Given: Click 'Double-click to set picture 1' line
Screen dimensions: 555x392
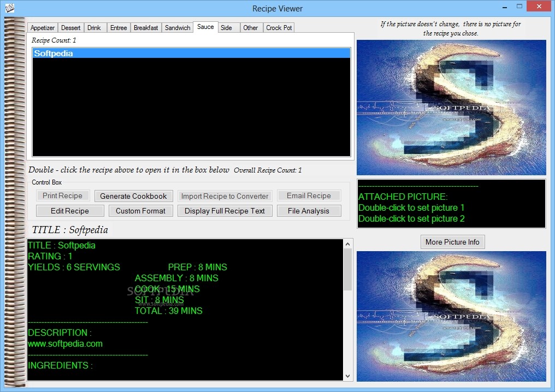Looking at the screenshot, I should point(411,207).
